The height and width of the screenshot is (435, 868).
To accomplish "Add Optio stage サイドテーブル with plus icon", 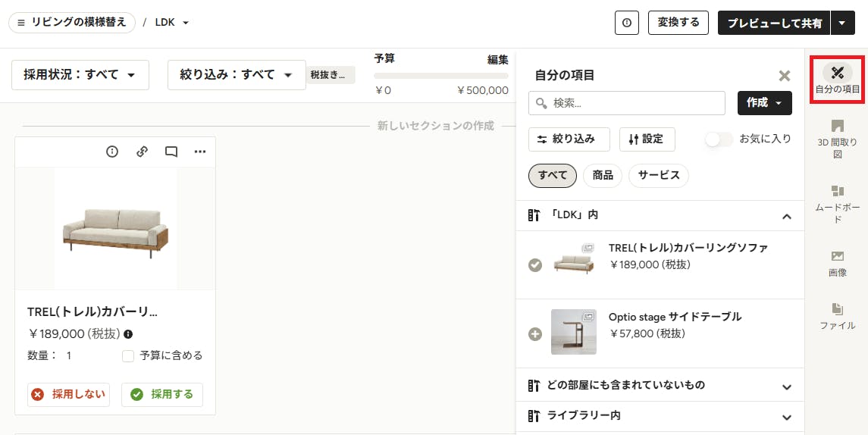I will coord(534,334).
